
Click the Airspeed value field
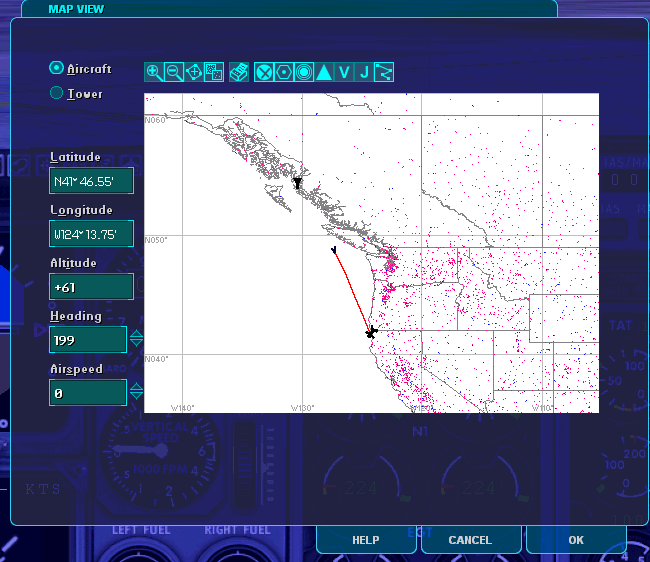coord(88,393)
